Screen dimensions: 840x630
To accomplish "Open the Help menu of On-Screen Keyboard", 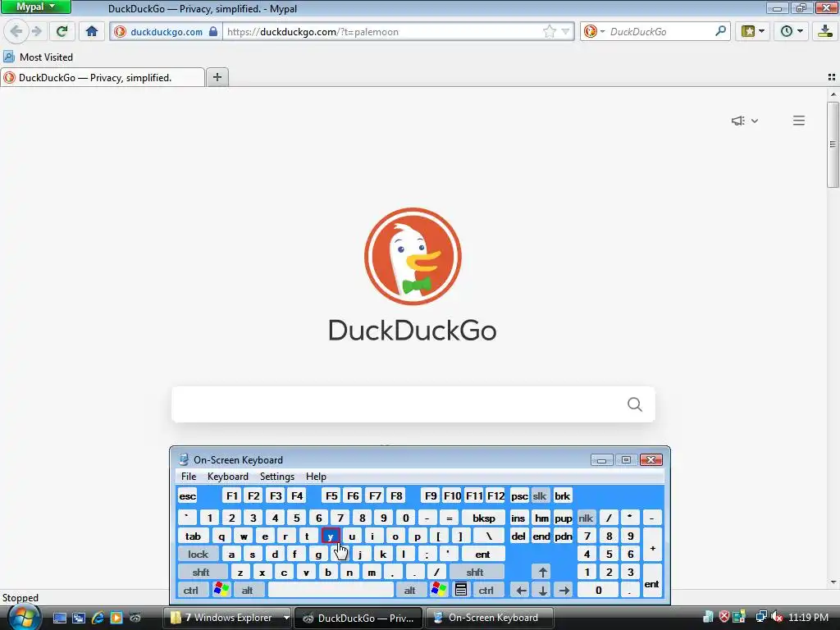I will coord(316,477).
